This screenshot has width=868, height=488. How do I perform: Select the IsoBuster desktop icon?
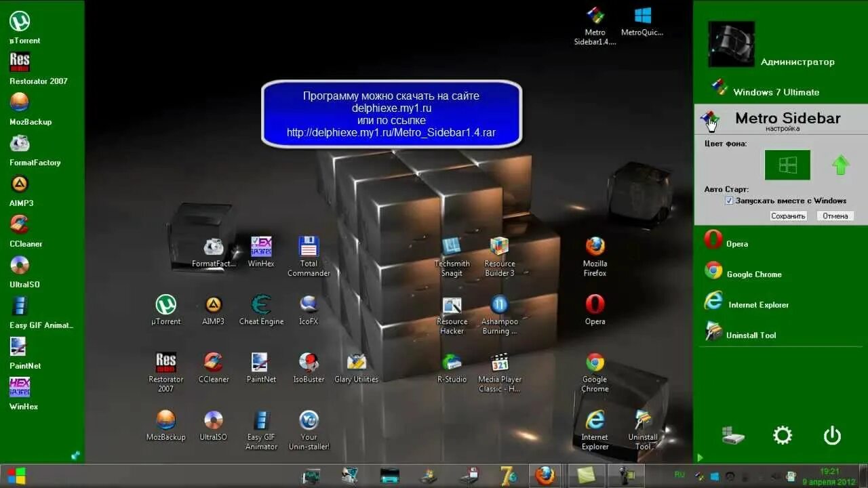point(309,368)
